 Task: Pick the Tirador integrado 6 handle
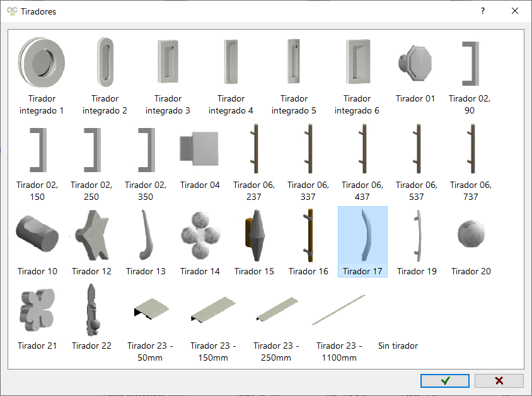click(357, 76)
